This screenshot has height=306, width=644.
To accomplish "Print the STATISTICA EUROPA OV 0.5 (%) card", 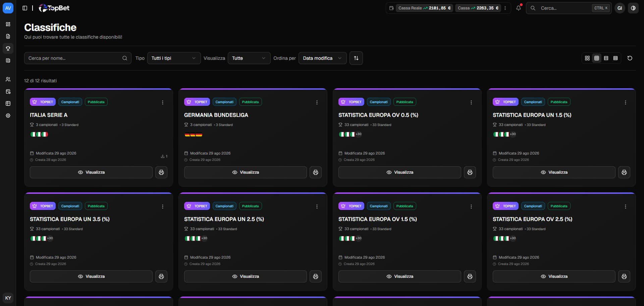I will coord(470,172).
